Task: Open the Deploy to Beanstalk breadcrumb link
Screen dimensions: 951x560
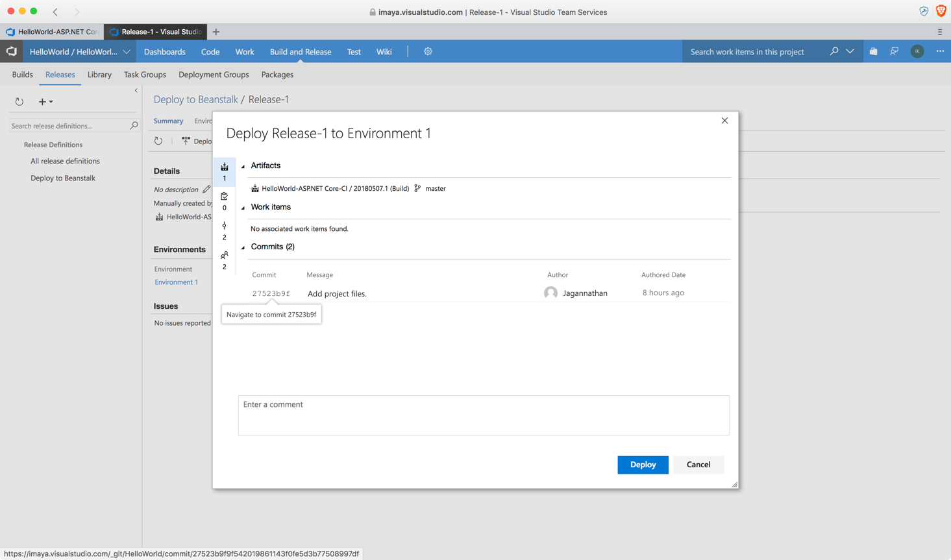Action: pos(195,99)
